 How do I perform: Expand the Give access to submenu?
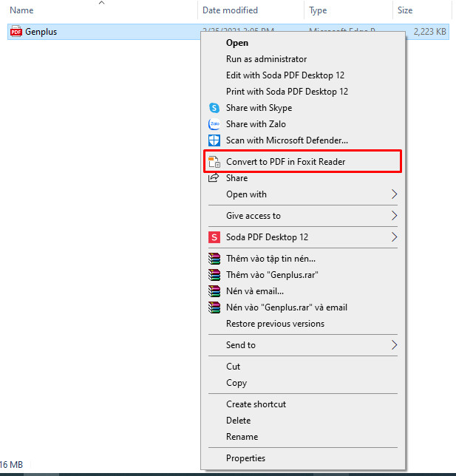click(394, 216)
